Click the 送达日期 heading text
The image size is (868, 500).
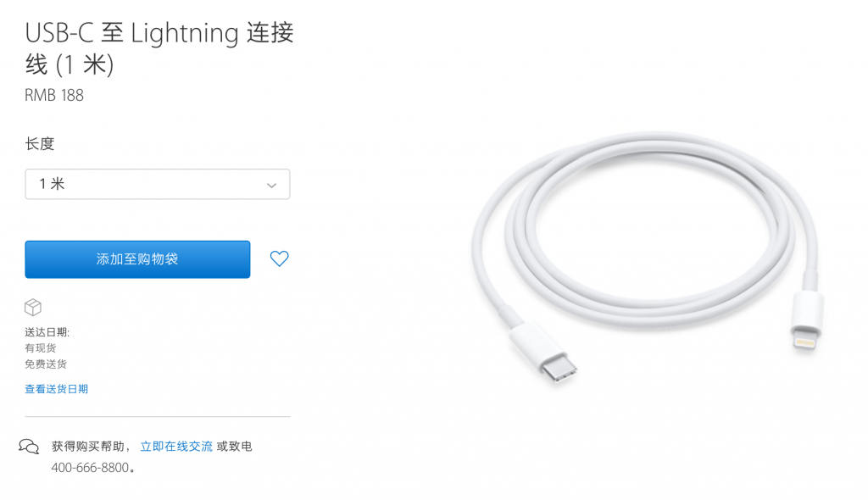tap(47, 332)
